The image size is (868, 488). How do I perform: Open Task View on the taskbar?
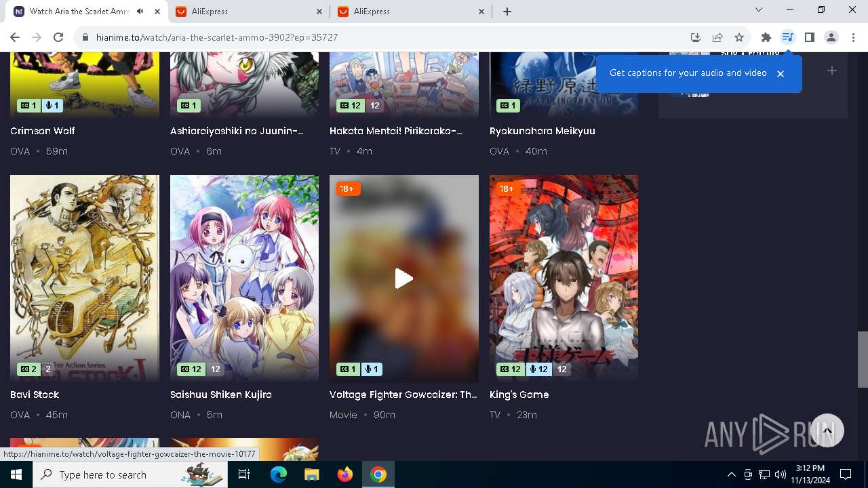coord(244,474)
